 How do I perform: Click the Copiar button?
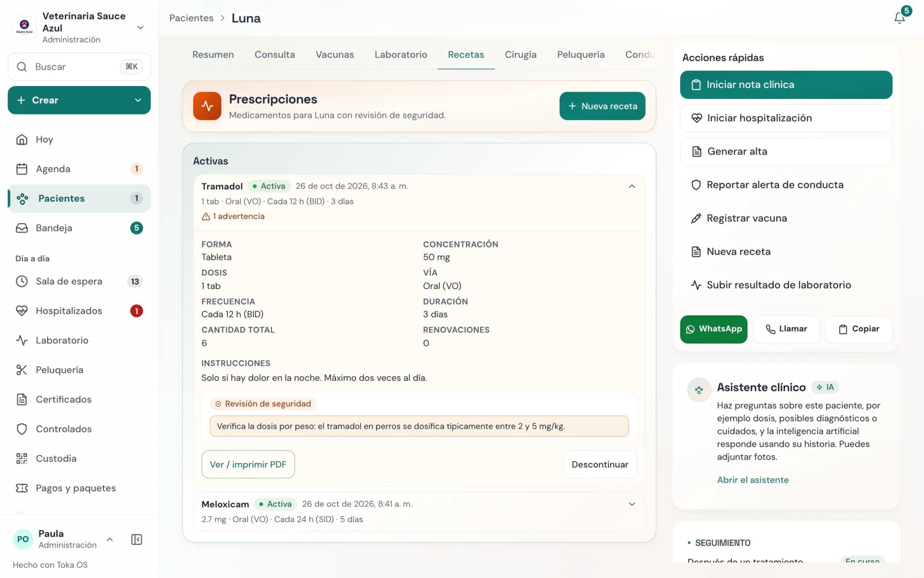858,329
